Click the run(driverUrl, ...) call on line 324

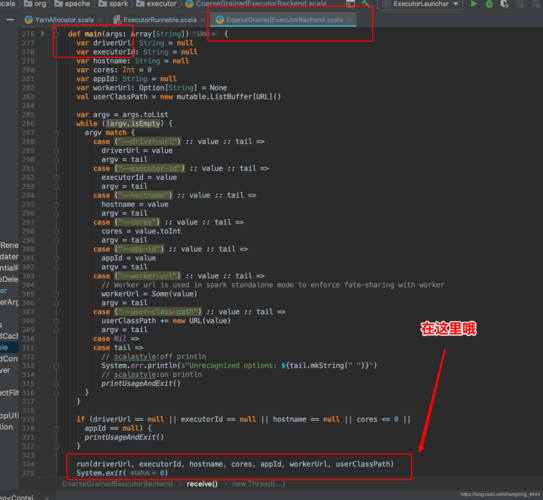click(x=235, y=464)
